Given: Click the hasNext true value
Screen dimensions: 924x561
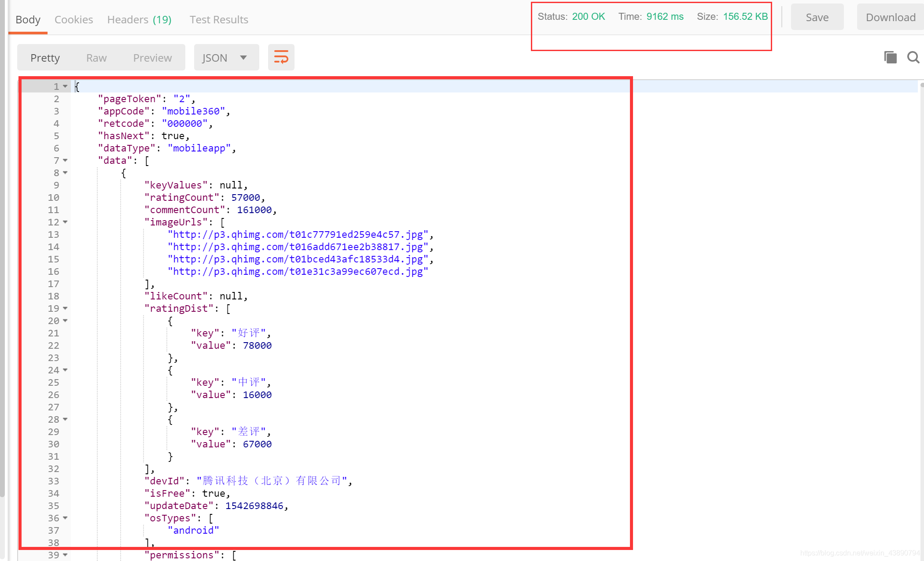Looking at the screenshot, I should [x=173, y=136].
